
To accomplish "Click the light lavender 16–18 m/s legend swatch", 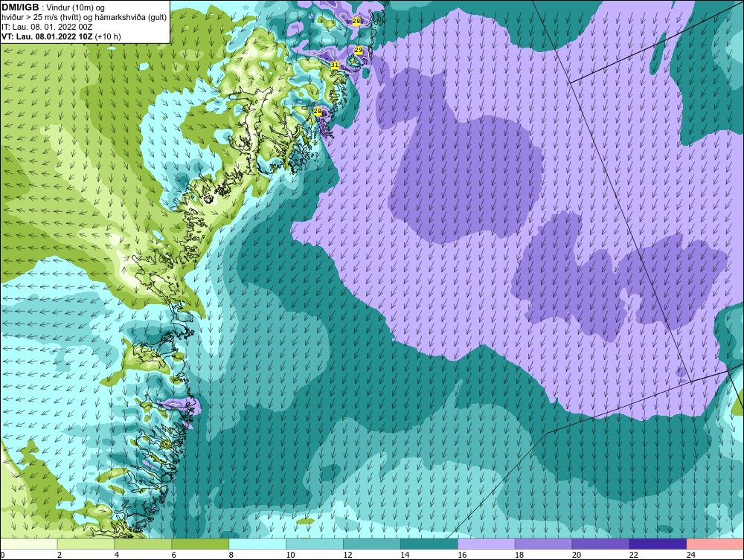I will (487, 544).
